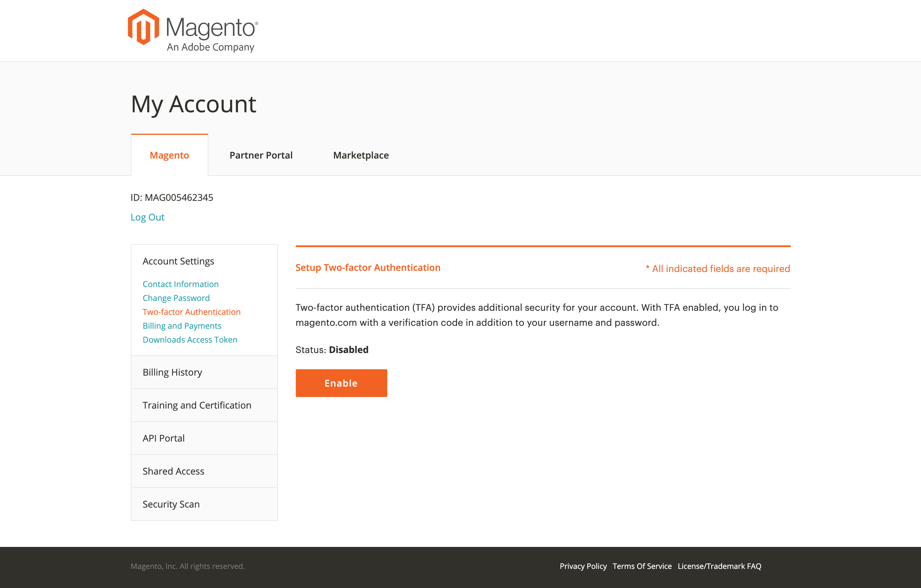Enable two-factor authentication with orange button

coord(341,383)
